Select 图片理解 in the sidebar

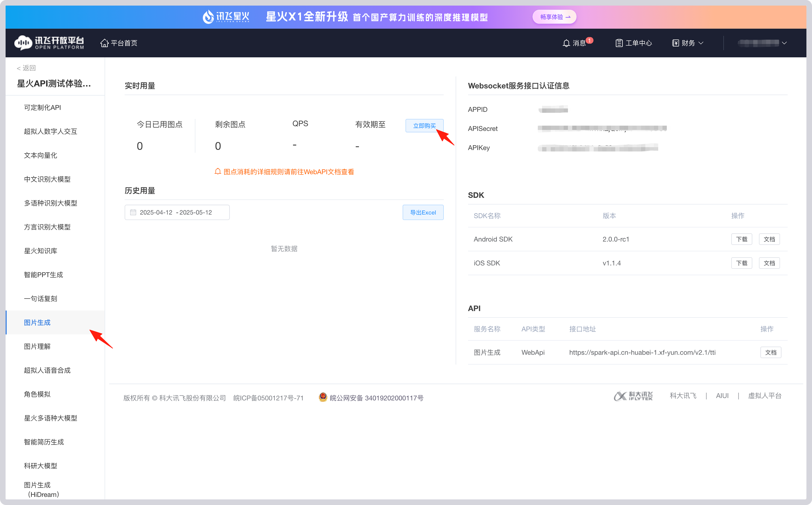coord(37,346)
